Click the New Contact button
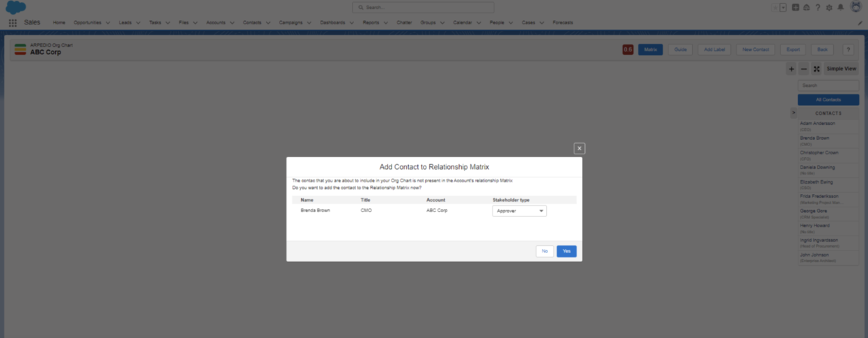 pyautogui.click(x=755, y=49)
